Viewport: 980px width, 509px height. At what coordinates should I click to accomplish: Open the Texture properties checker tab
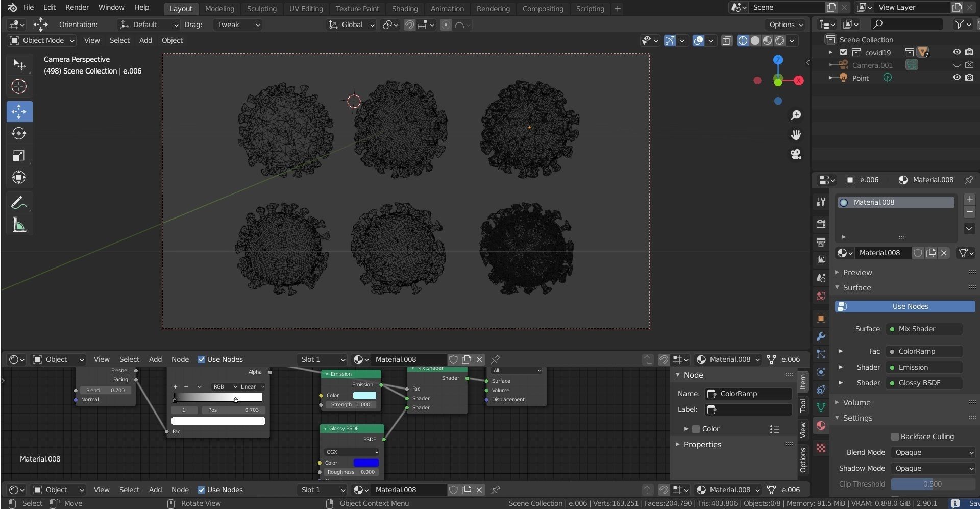821,448
